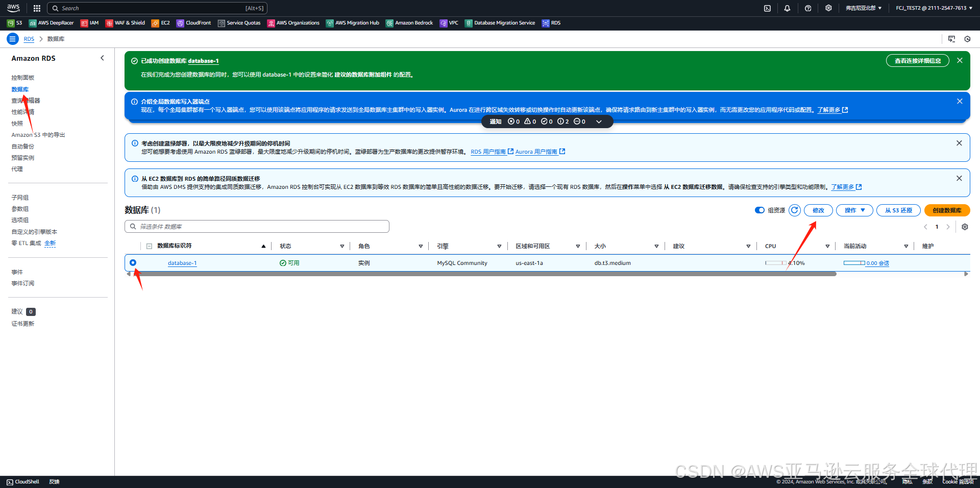Dismiss the blue/green deployment notice
Image resolution: width=980 pixels, height=488 pixels.
[959, 143]
